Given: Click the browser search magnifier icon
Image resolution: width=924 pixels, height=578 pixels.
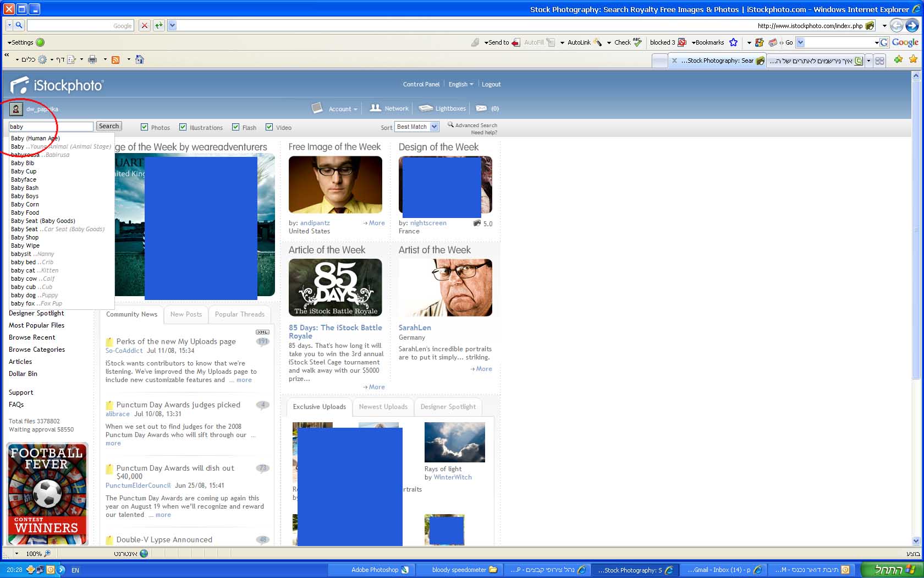Looking at the screenshot, I should [19, 25].
